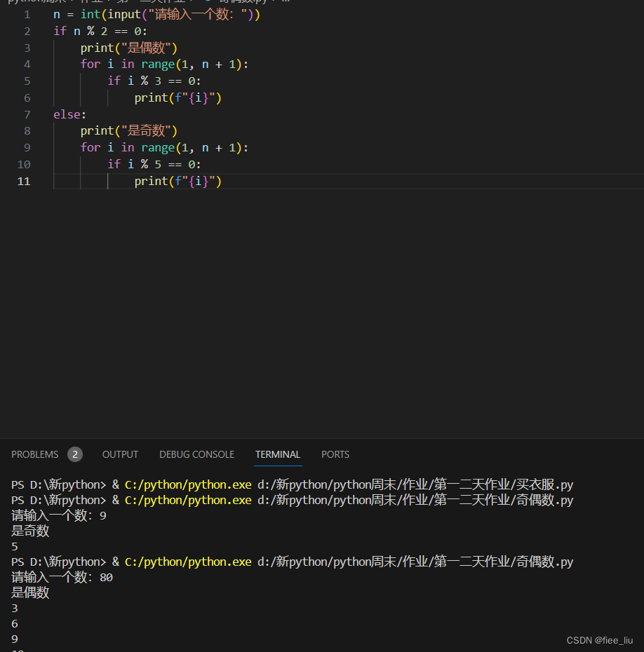Click terminal command running 买衣服.py
Viewport: 644px width, 652px height.
pos(292,485)
